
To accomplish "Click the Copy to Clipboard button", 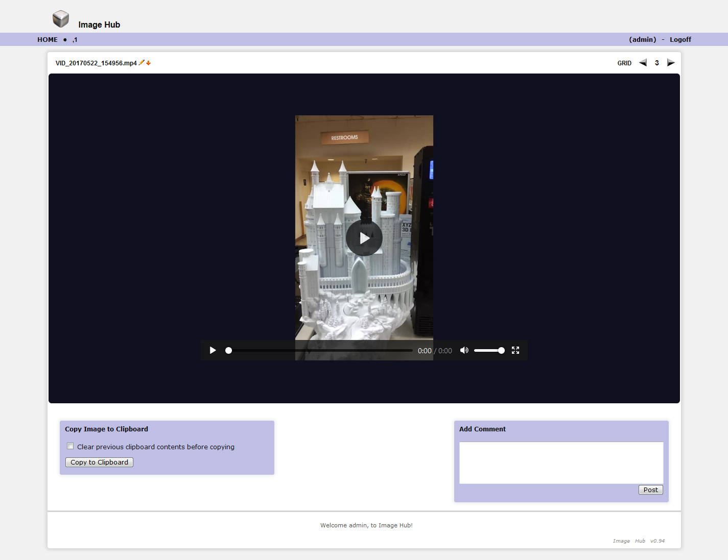I will click(99, 462).
